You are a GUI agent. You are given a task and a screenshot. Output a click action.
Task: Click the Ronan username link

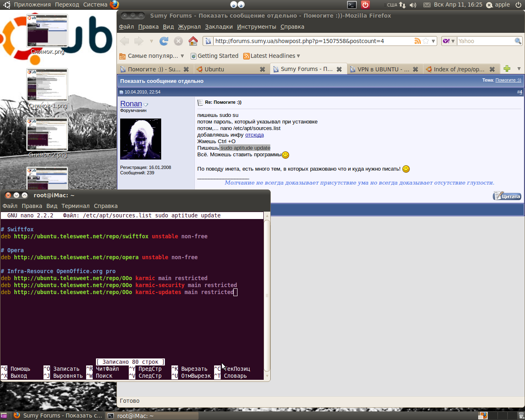[x=131, y=104]
